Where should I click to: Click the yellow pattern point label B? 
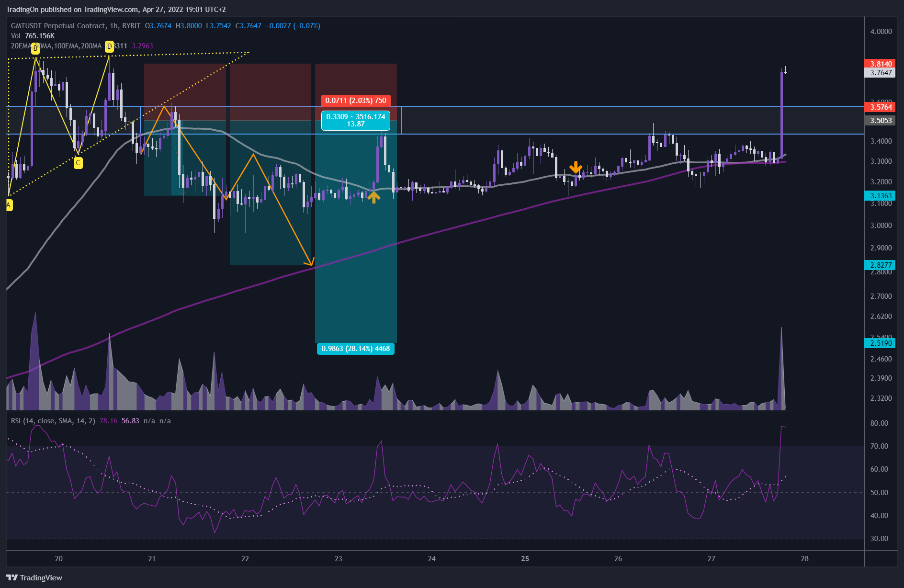pyautogui.click(x=35, y=48)
